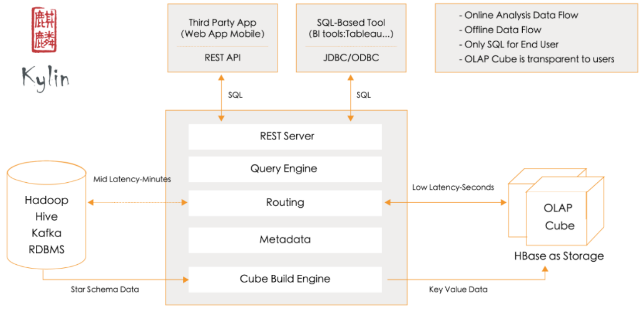The height and width of the screenshot is (311, 644).
Task: Click the Metadata component box
Action: coord(285,240)
